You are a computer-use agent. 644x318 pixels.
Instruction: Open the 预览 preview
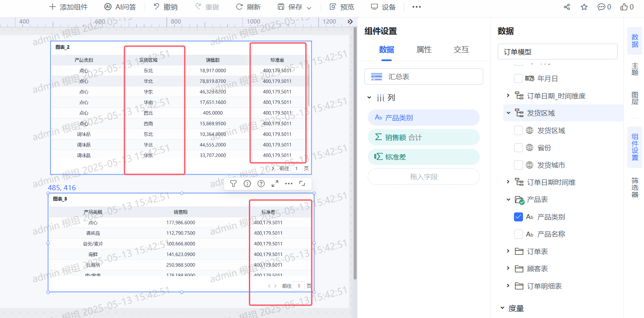pos(342,7)
